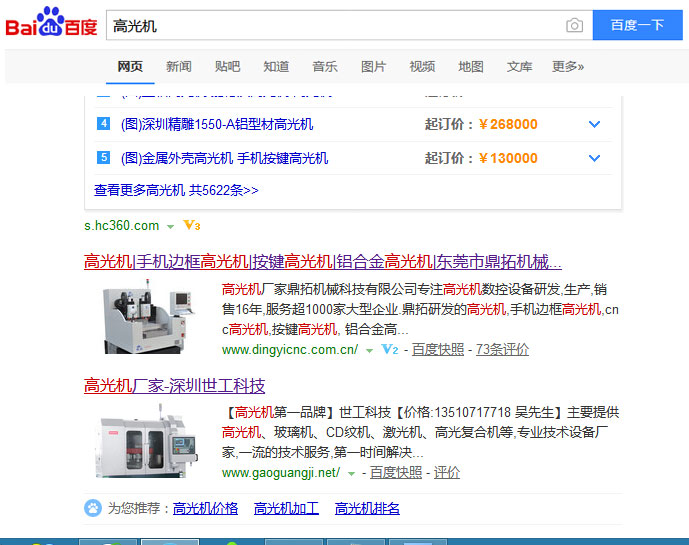Screen dimensions: 689x545
Task: Switch to the 新闻 tab
Action: coord(178,66)
